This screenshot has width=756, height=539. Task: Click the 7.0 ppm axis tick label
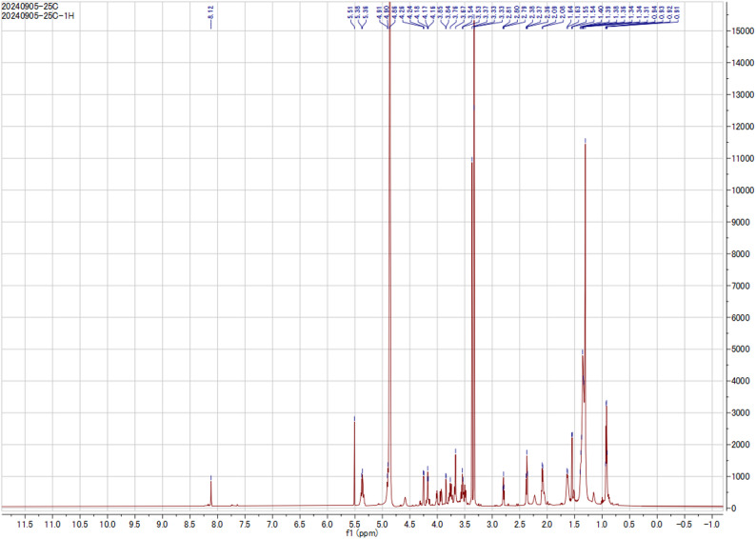[272, 524]
